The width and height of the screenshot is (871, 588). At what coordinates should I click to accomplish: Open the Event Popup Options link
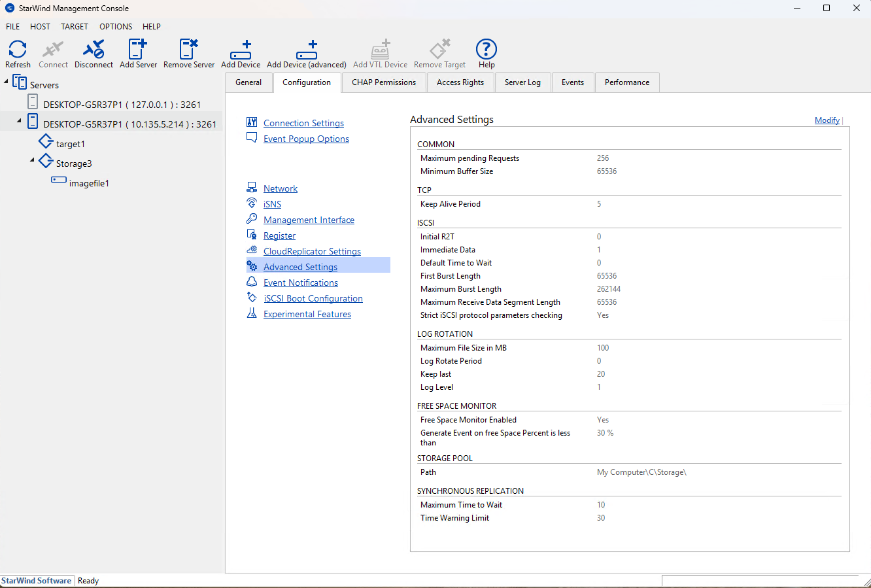(x=306, y=139)
